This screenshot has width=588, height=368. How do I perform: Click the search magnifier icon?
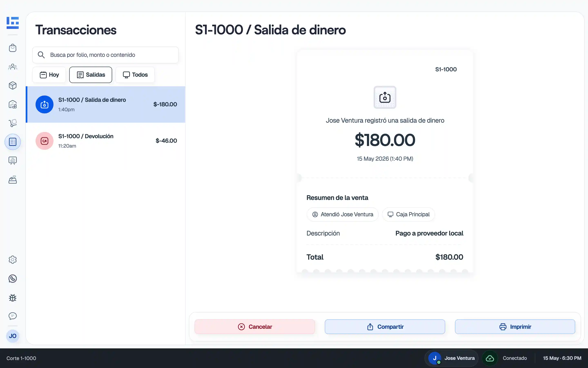tap(41, 55)
